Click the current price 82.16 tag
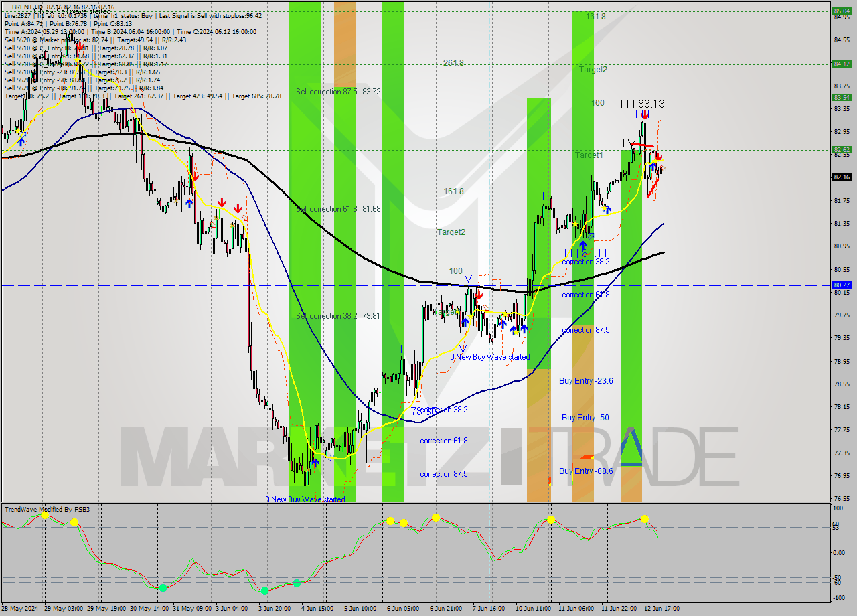 (x=841, y=177)
